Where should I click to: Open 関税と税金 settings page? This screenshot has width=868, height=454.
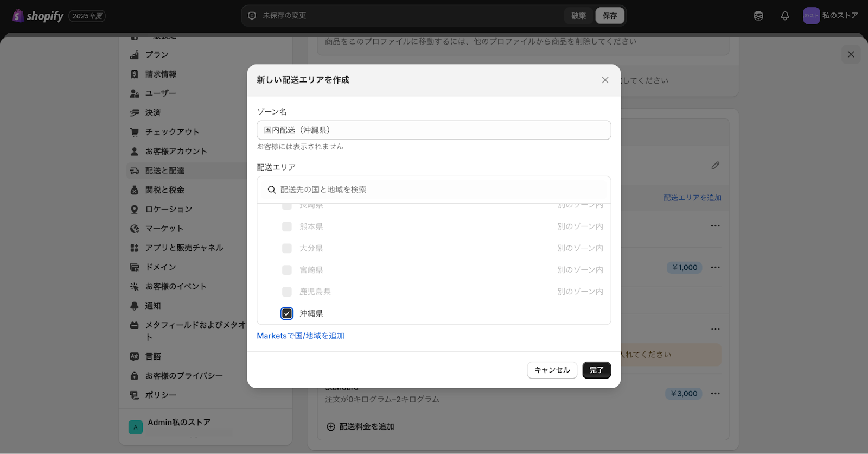(x=165, y=190)
